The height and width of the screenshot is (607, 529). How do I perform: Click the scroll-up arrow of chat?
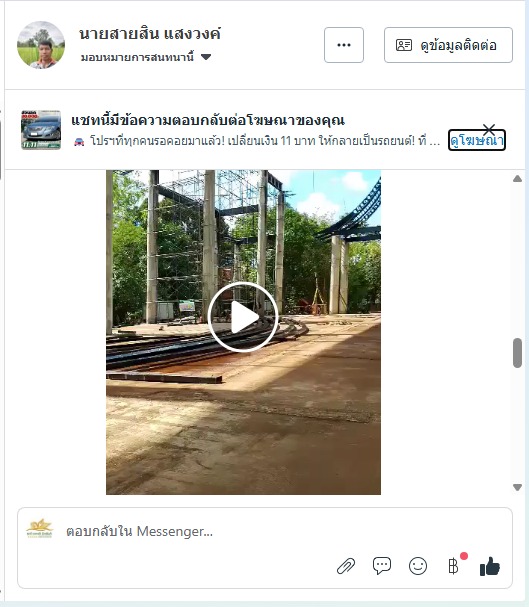517,178
